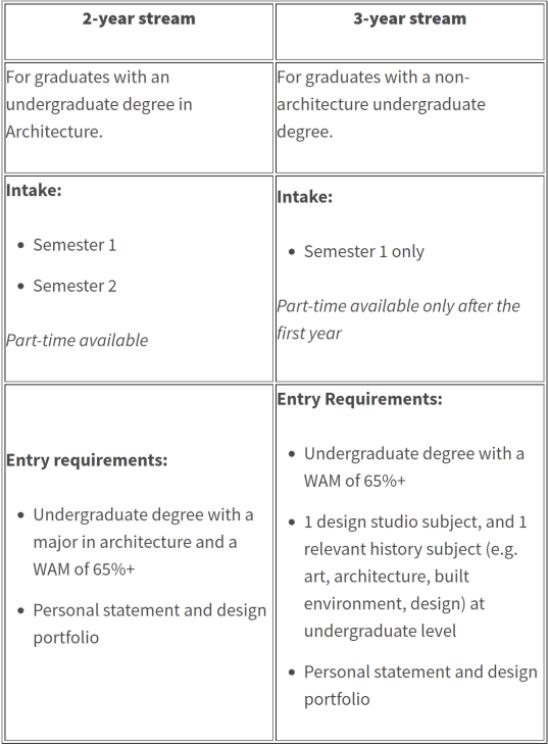Click the 'relevant history subject' text line
This screenshot has height=744, width=548.
coord(410,549)
